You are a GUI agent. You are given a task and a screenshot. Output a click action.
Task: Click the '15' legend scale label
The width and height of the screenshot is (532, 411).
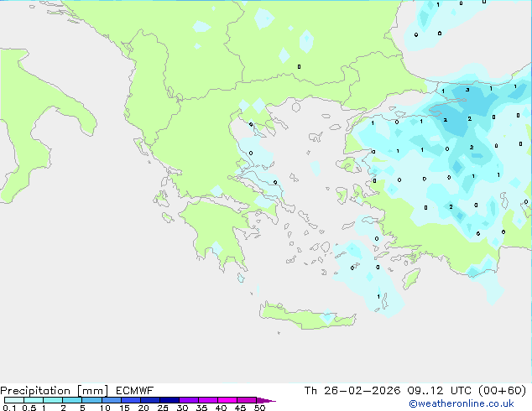tap(124, 408)
